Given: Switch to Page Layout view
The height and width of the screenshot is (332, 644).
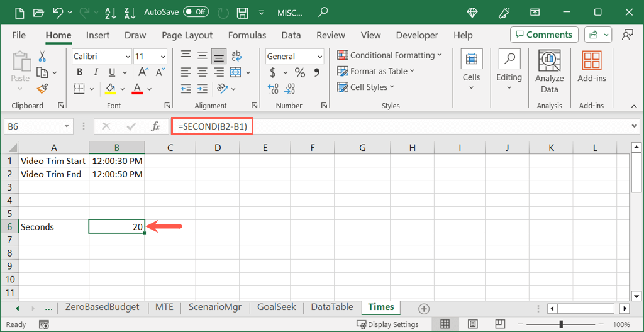Looking at the screenshot, I should tap(472, 324).
